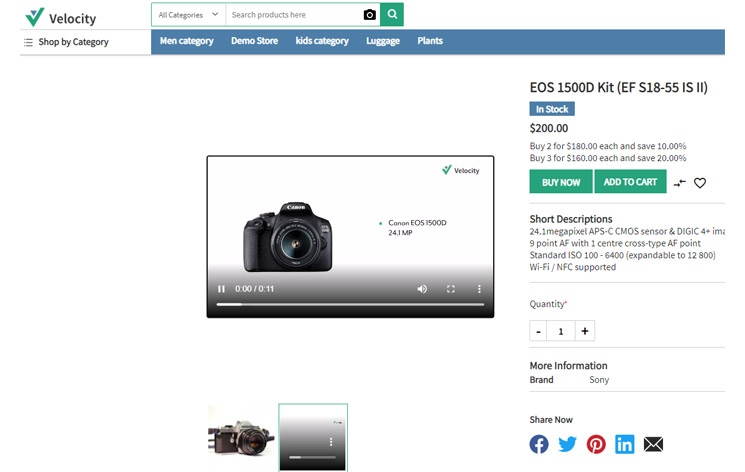Share product on LinkedIn
Viewport: 745px width, 472px height.
(x=625, y=444)
